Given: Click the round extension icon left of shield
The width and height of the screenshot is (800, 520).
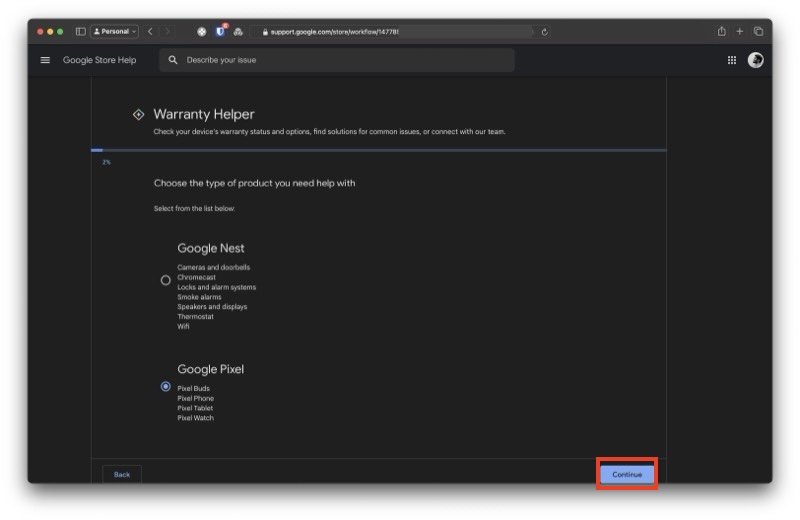Looking at the screenshot, I should pos(202,32).
